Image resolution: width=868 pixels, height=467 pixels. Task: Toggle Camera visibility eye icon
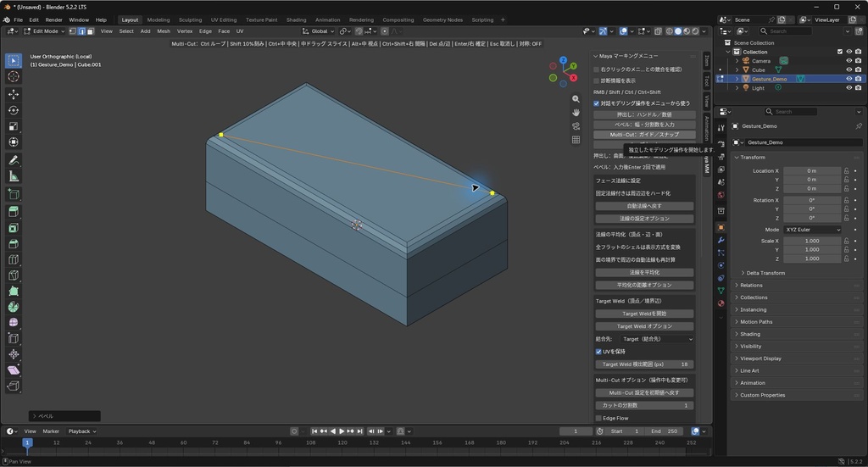click(849, 61)
